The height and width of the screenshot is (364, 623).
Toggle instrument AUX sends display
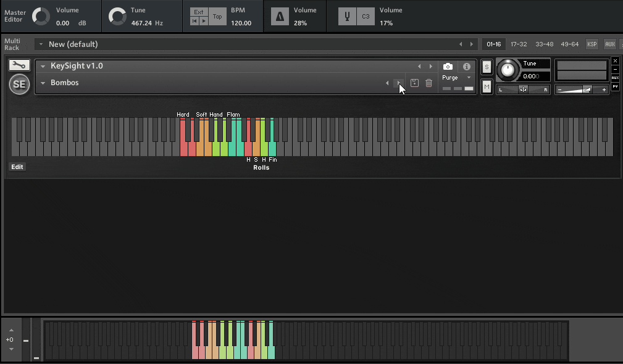(615, 78)
